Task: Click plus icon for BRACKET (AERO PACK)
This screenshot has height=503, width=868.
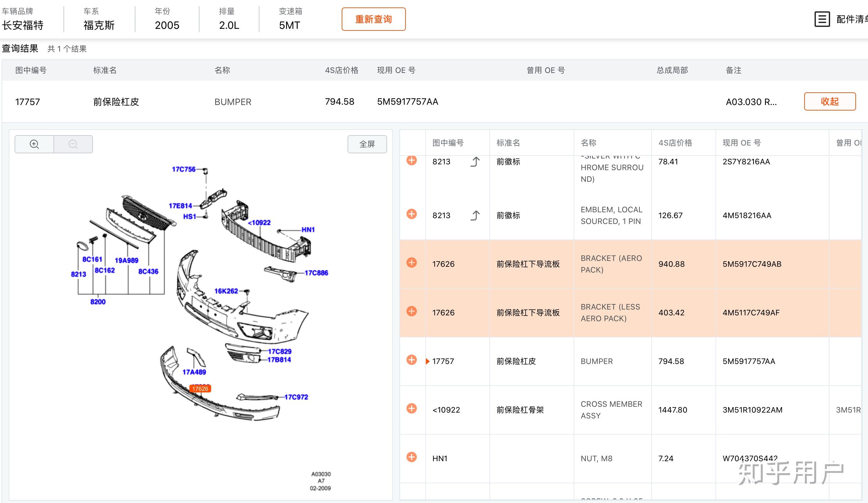Action: point(411,263)
